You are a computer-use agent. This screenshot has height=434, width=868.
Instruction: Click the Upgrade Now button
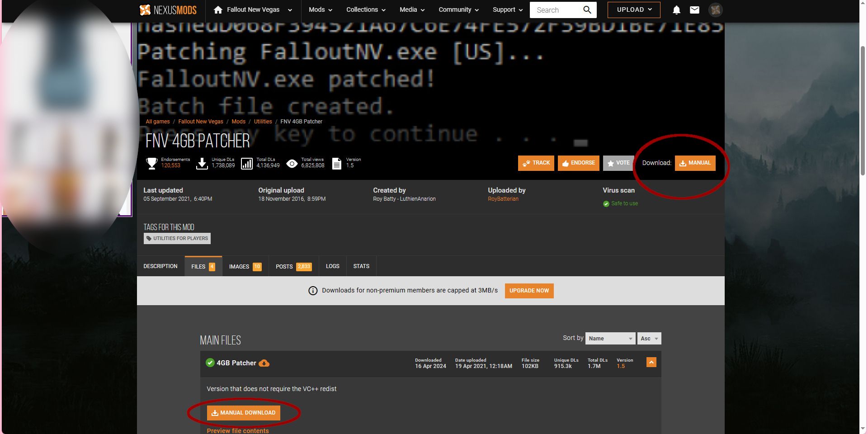pyautogui.click(x=529, y=291)
